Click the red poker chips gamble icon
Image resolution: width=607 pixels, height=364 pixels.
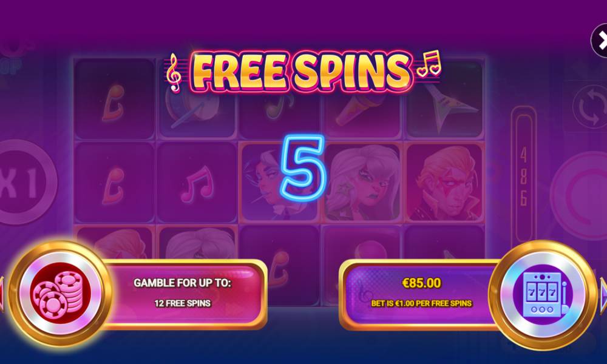click(60, 293)
